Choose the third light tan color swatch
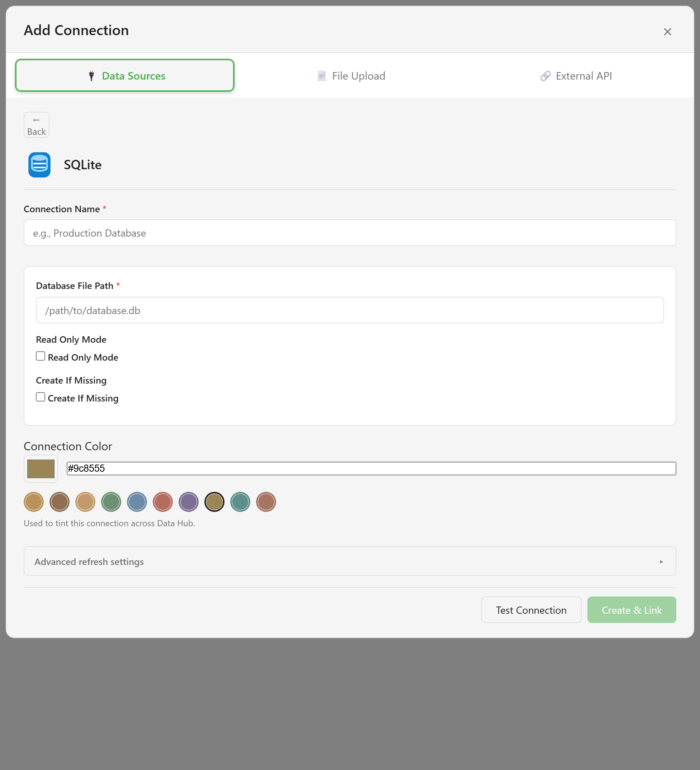The height and width of the screenshot is (770, 700). tap(85, 502)
